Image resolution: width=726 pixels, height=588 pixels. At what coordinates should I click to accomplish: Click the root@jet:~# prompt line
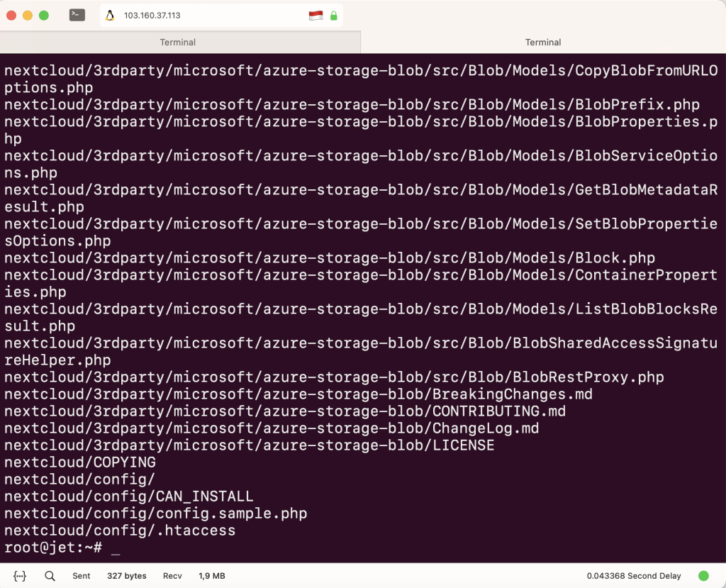click(x=53, y=548)
